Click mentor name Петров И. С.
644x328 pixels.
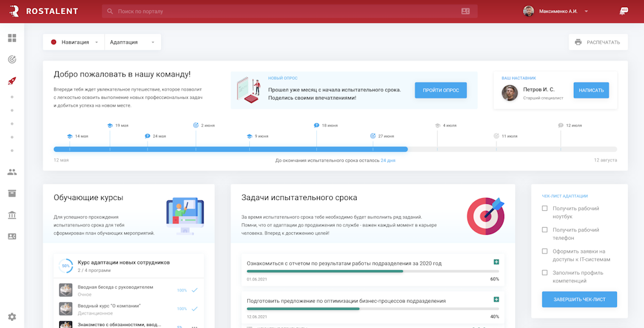[539, 89]
